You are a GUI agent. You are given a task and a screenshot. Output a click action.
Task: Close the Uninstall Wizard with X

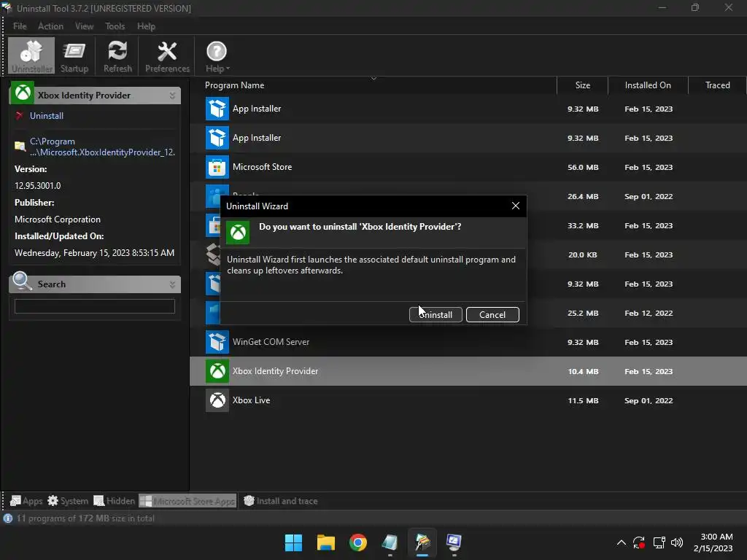click(x=516, y=206)
